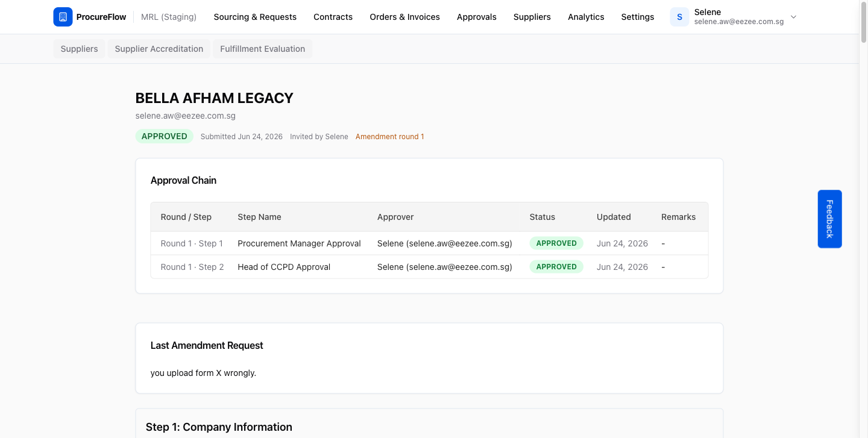
Task: Open the Sourcing & Requests menu
Action: pyautogui.click(x=255, y=17)
